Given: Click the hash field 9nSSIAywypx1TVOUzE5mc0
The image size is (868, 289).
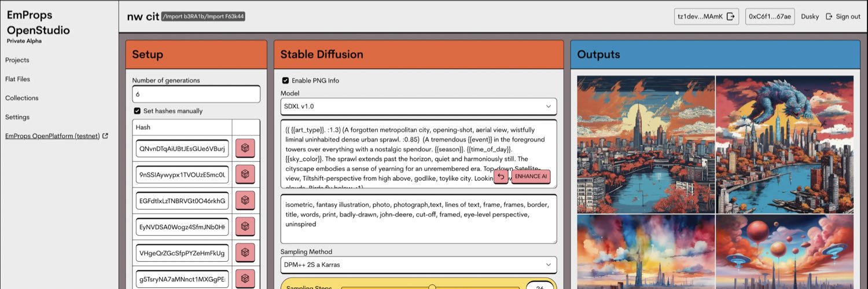Looking at the screenshot, I should click(182, 174).
